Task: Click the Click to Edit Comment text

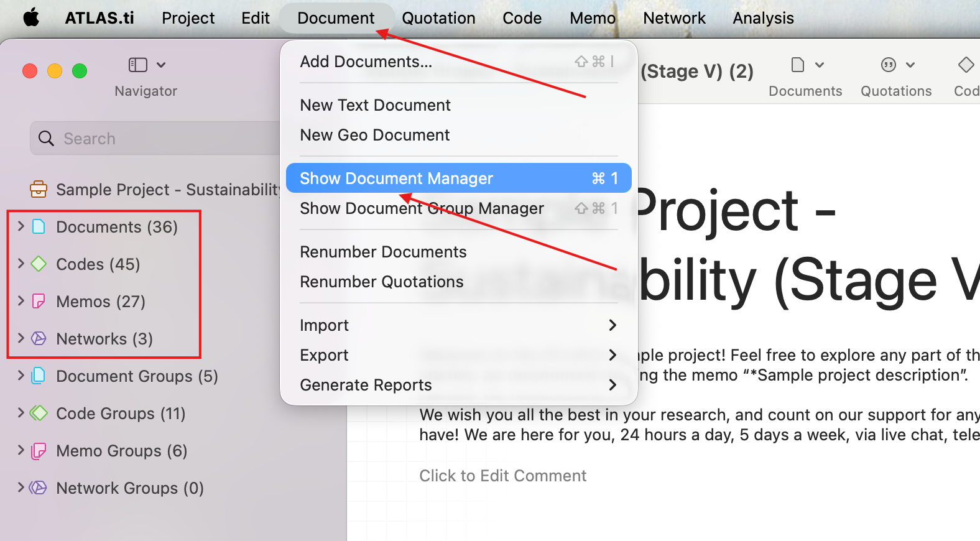Action: coord(502,476)
